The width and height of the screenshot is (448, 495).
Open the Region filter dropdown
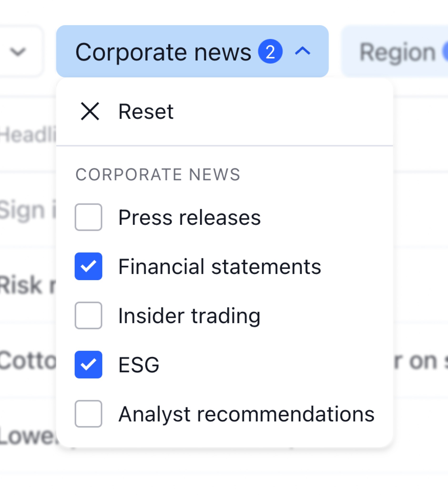(x=395, y=51)
